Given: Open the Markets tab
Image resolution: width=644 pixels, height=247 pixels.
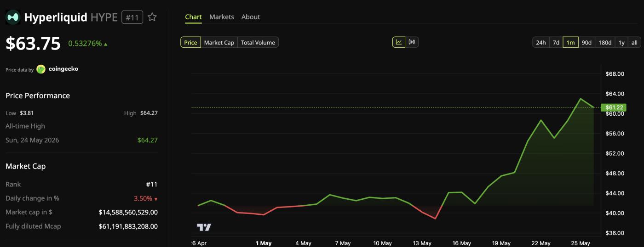Looking at the screenshot, I should (222, 17).
